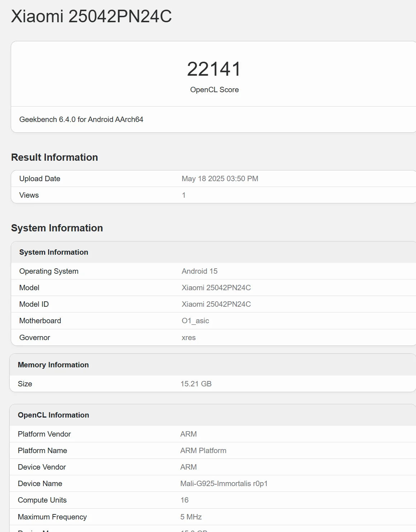Screen dimensions: 416x532
Task: Click the OpenCL Score label
Action: click(214, 90)
